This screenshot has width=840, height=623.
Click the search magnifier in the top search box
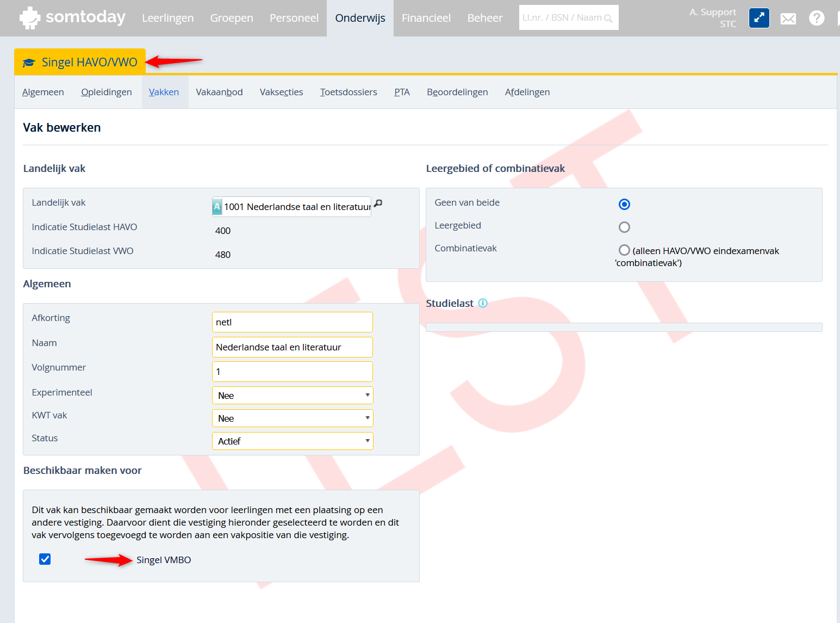608,18
